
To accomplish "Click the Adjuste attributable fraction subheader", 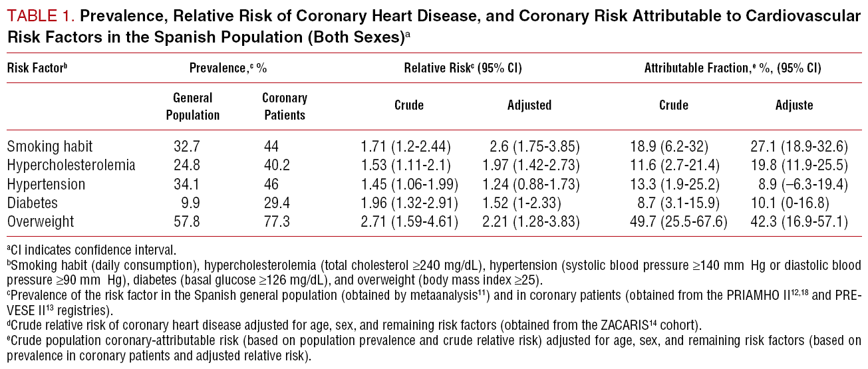I will pos(794,106).
